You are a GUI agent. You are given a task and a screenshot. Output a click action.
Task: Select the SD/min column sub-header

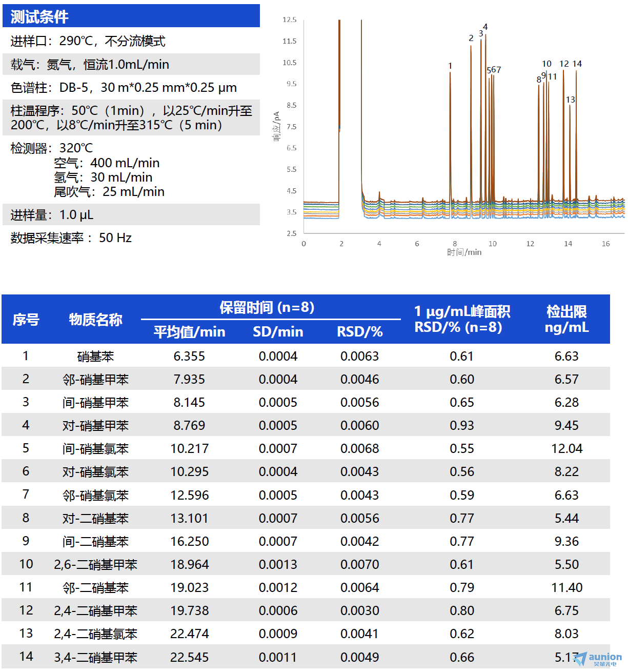(x=278, y=332)
